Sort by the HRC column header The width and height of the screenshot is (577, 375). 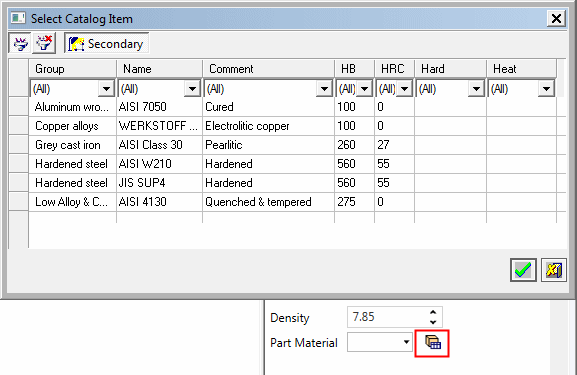coord(394,69)
